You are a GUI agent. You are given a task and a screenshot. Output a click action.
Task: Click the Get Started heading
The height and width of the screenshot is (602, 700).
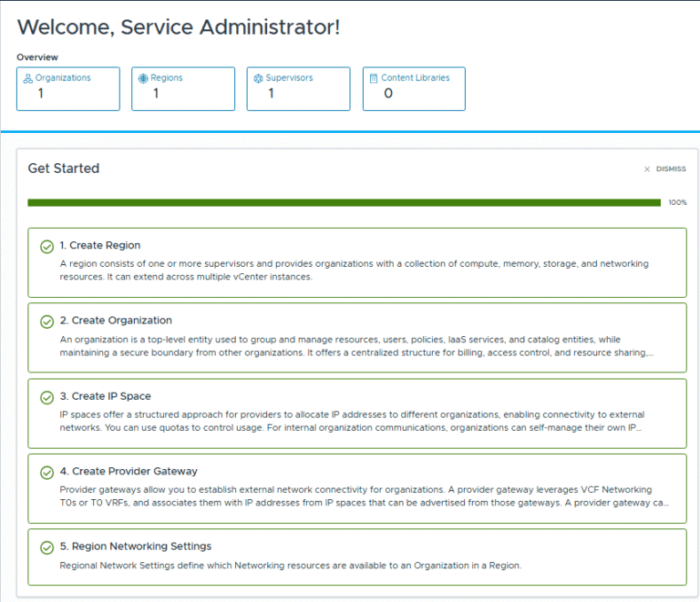pyautogui.click(x=64, y=168)
